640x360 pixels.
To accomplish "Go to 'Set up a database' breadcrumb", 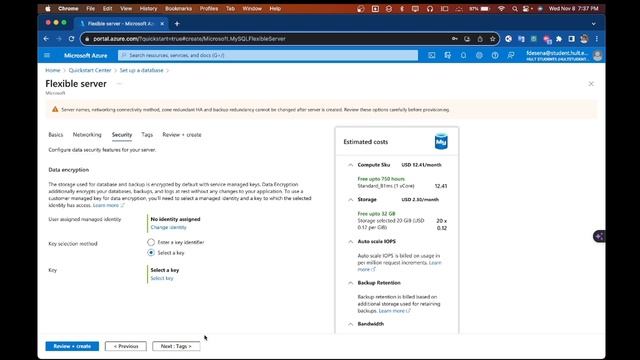I will click(x=141, y=70).
